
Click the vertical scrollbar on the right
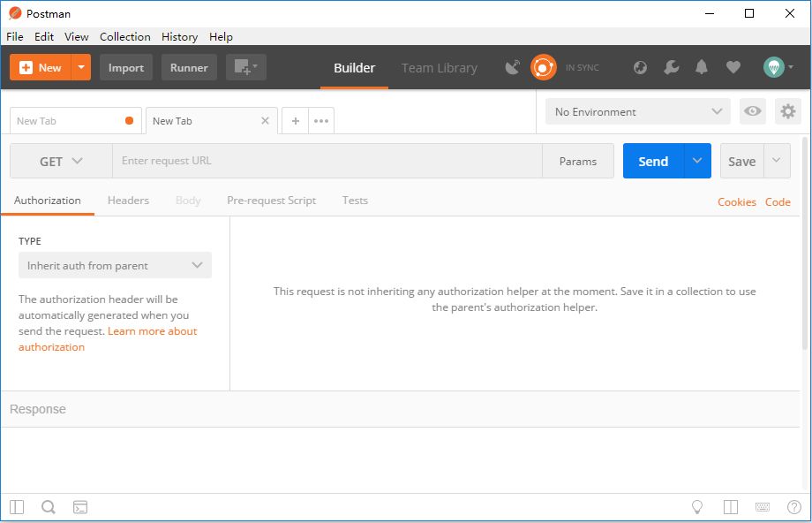click(x=805, y=244)
